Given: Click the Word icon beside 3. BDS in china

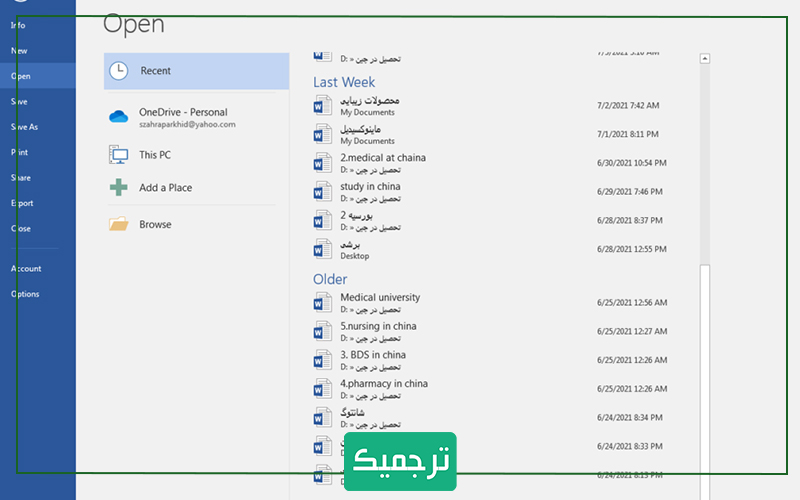Looking at the screenshot, I should pyautogui.click(x=322, y=360).
